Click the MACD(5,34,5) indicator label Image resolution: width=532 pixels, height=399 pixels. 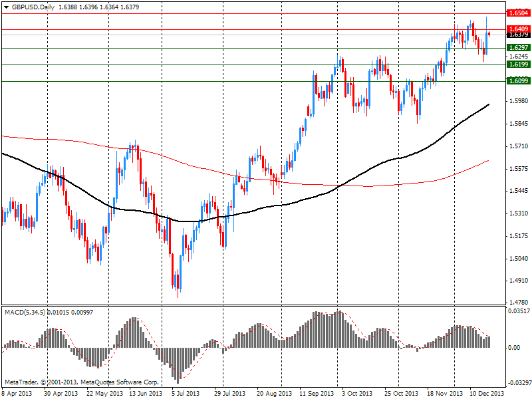coord(25,312)
